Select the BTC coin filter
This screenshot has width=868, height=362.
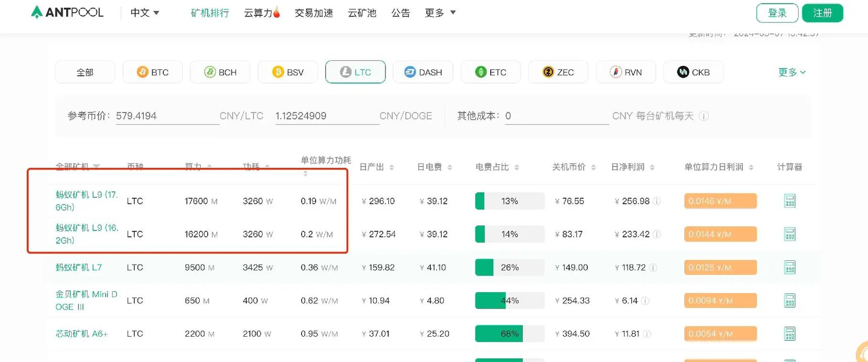(x=153, y=72)
